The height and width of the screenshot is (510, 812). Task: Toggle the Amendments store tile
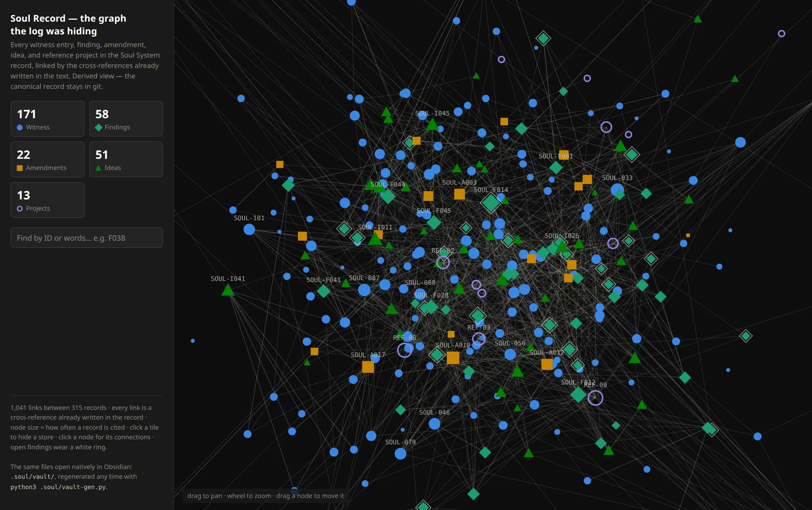[48, 160]
